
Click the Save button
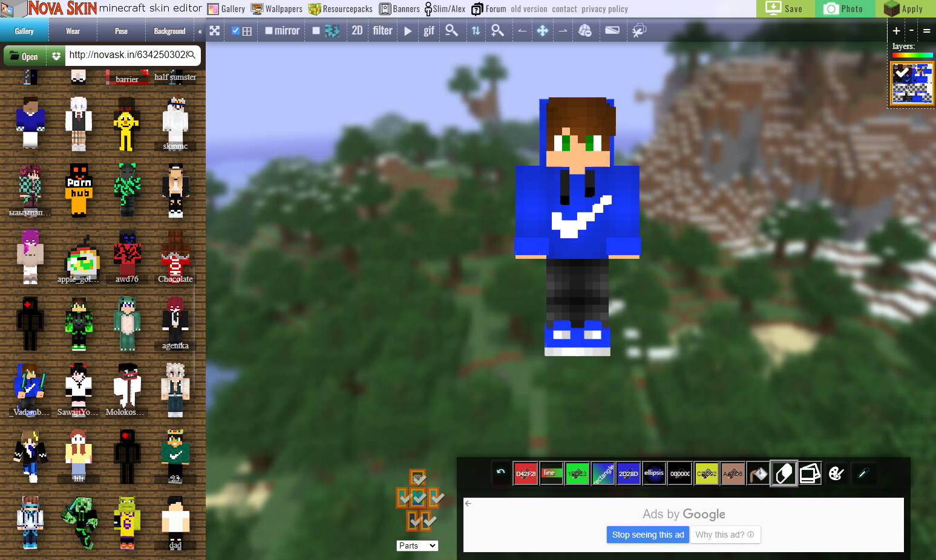pos(785,8)
